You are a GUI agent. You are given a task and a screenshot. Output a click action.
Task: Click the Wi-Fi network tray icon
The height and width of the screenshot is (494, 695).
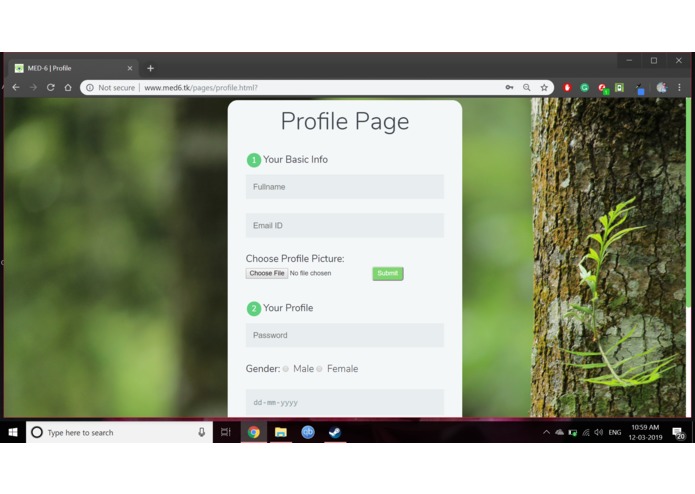(x=586, y=432)
